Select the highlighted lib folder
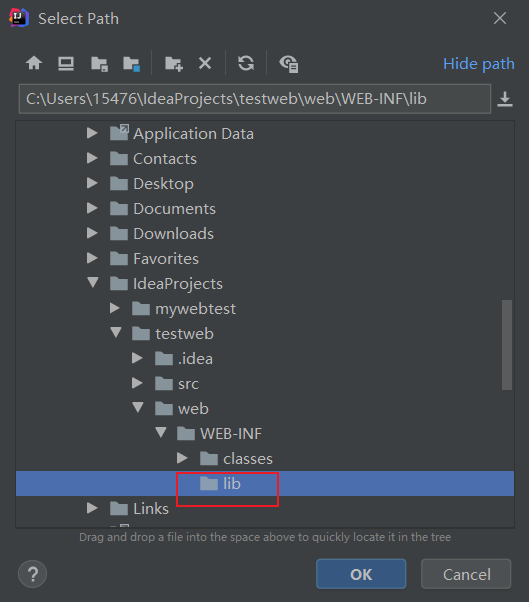The width and height of the screenshot is (529, 602). 265,483
